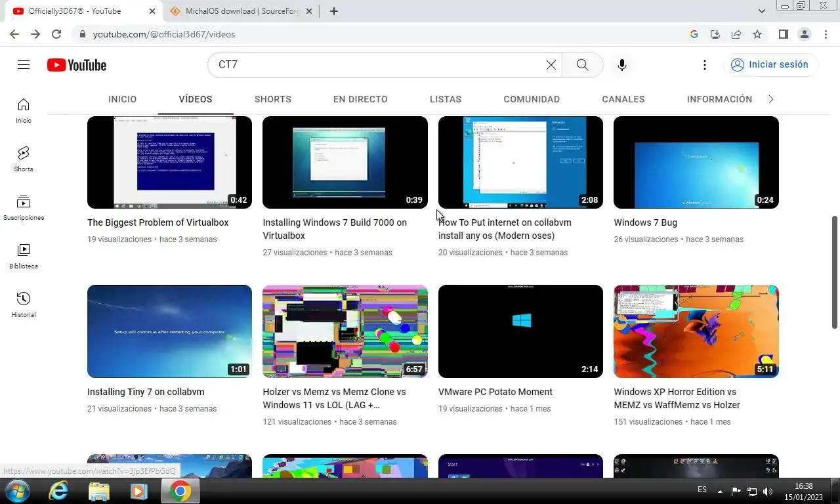Open video title Installing Tiny 7 on collabvm
840x504 pixels.
tap(146, 392)
